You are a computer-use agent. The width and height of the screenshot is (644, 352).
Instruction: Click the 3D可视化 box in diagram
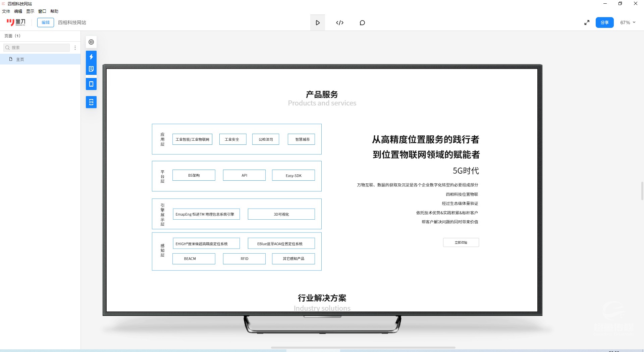tap(281, 214)
